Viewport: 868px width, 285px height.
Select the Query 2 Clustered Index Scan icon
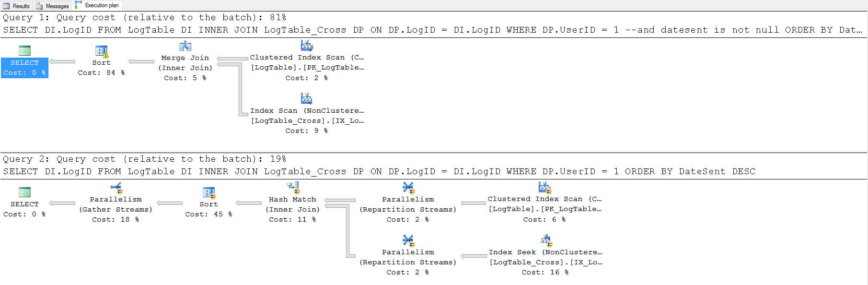pyautogui.click(x=545, y=188)
